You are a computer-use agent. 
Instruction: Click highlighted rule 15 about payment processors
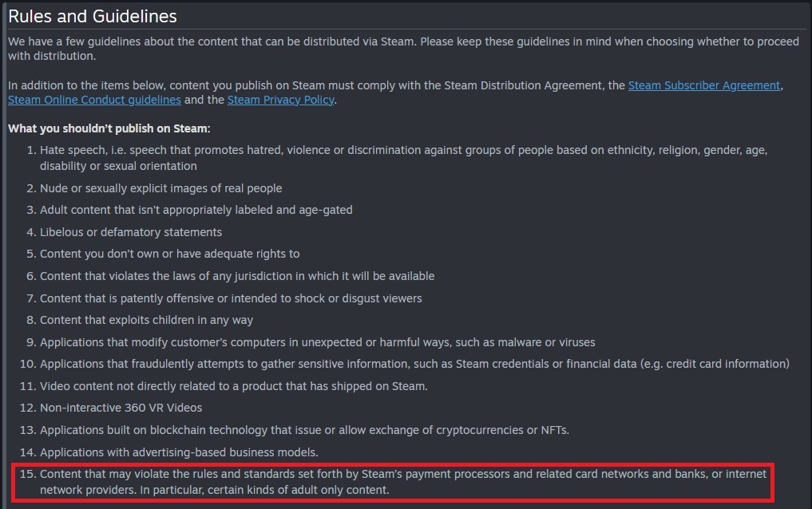click(x=403, y=482)
